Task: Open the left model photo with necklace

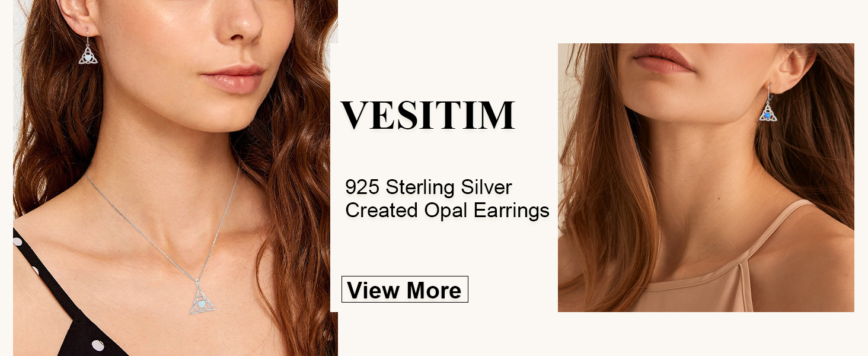Action: pyautogui.click(x=175, y=178)
